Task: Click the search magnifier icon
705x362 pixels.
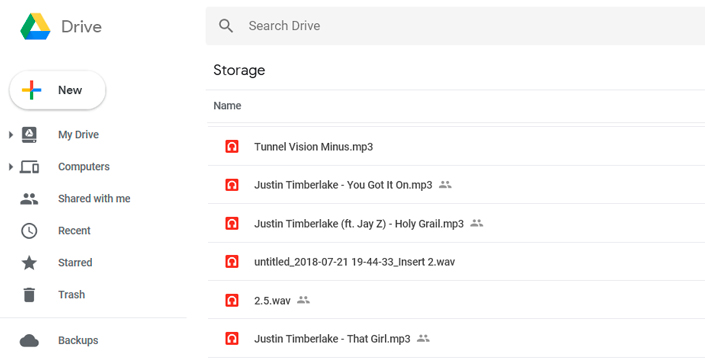Action: 226,26
